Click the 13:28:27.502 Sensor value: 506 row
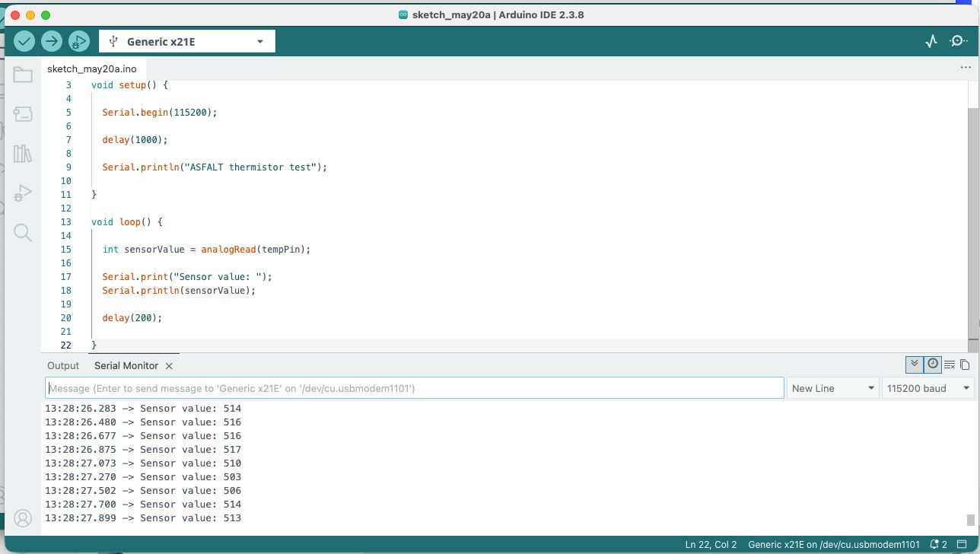980x554 pixels. (x=143, y=491)
